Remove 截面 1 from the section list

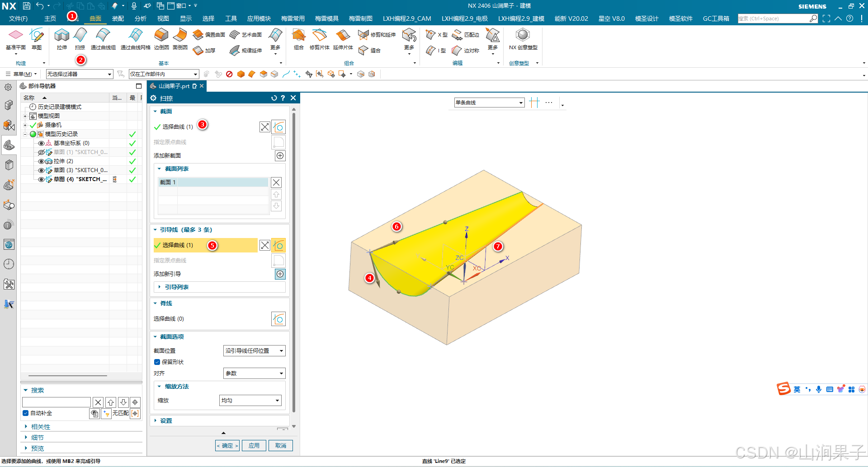(x=276, y=182)
